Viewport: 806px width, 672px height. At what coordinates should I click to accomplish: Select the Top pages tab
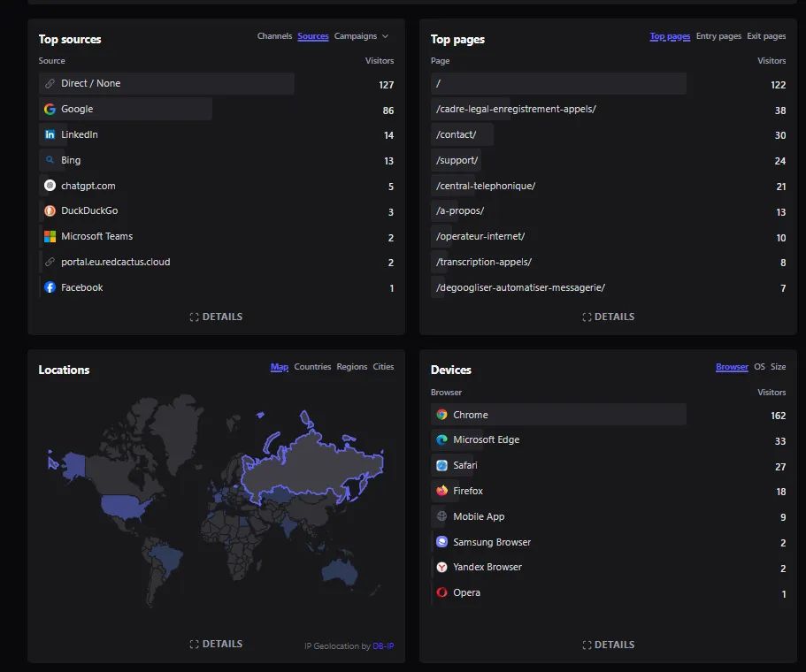pyautogui.click(x=670, y=36)
